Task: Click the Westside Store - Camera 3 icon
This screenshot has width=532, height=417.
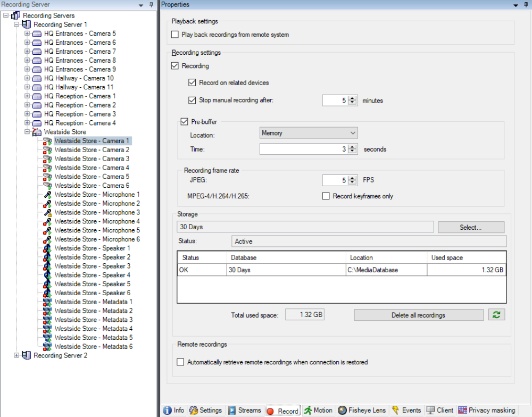Action: 47,159
